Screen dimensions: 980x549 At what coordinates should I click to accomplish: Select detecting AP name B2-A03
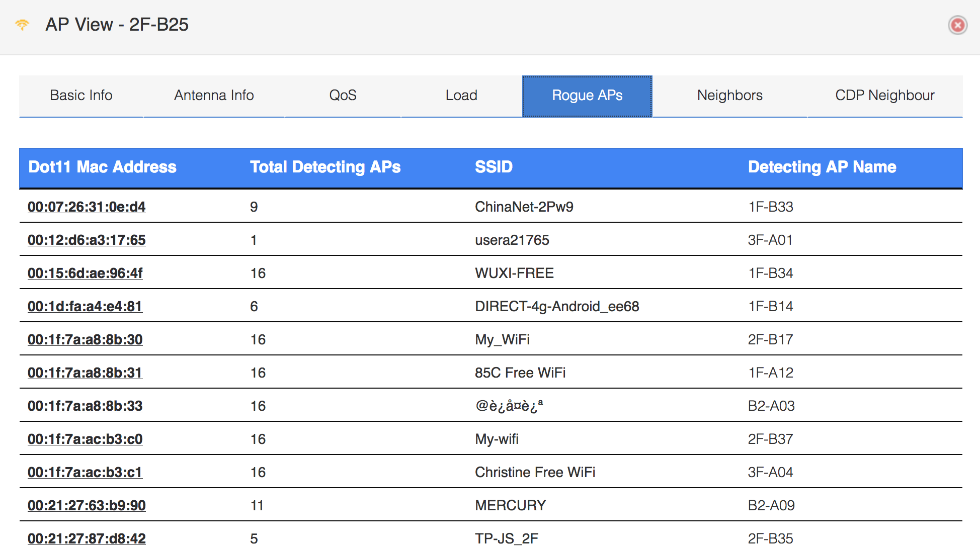click(771, 406)
